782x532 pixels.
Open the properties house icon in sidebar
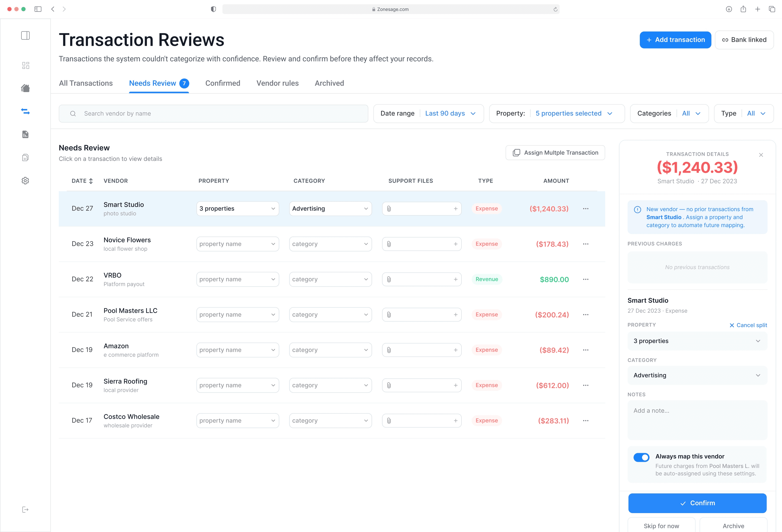click(26, 88)
